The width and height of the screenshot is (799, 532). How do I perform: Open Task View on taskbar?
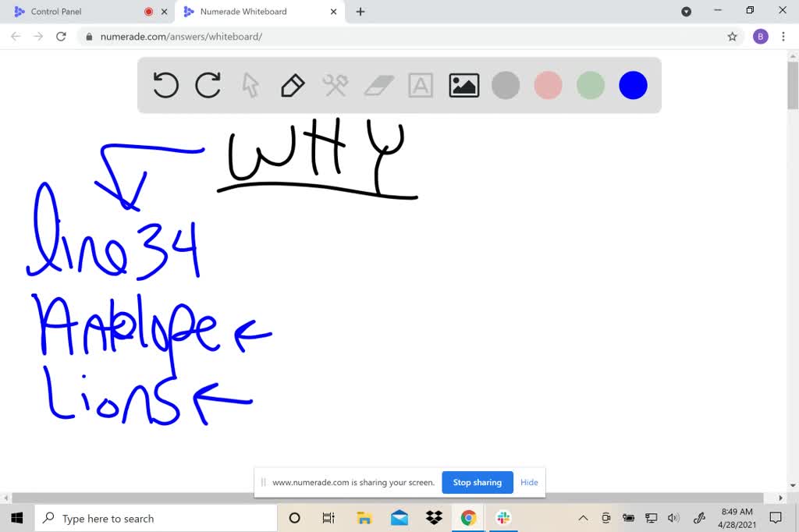(328, 518)
